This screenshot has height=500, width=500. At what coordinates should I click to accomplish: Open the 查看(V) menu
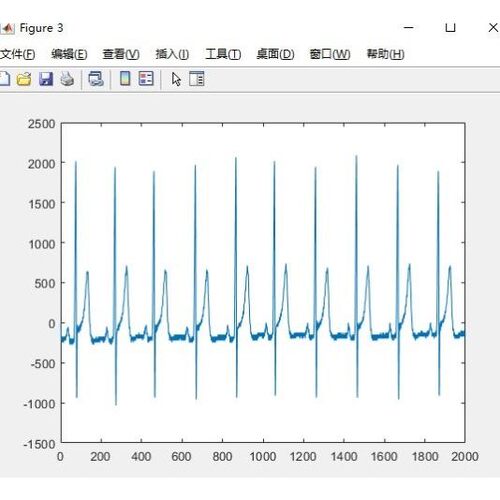121,54
